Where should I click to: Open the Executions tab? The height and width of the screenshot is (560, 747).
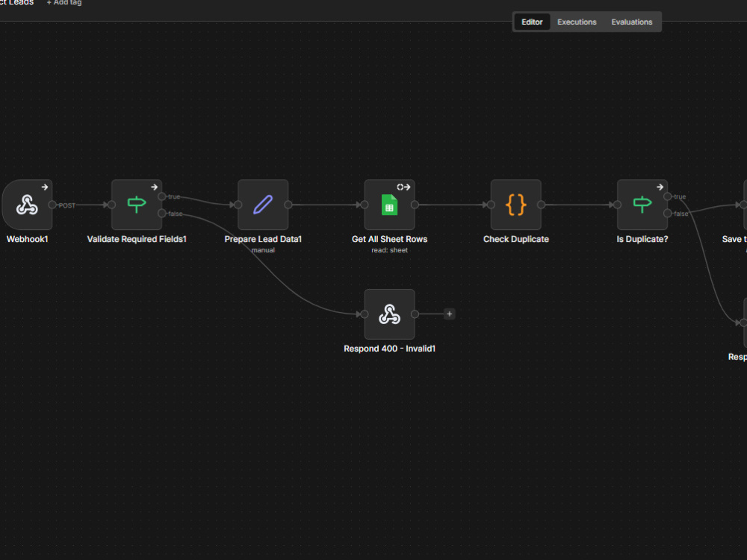[x=577, y=22]
